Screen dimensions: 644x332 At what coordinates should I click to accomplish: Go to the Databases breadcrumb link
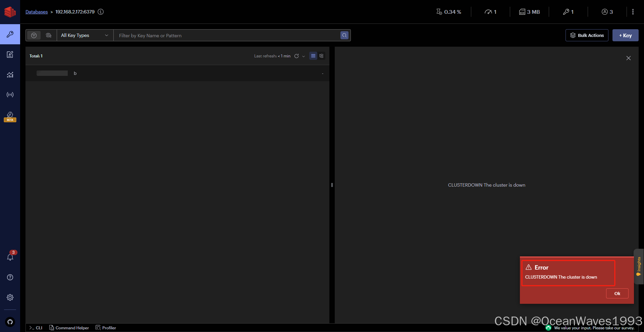[x=37, y=12]
